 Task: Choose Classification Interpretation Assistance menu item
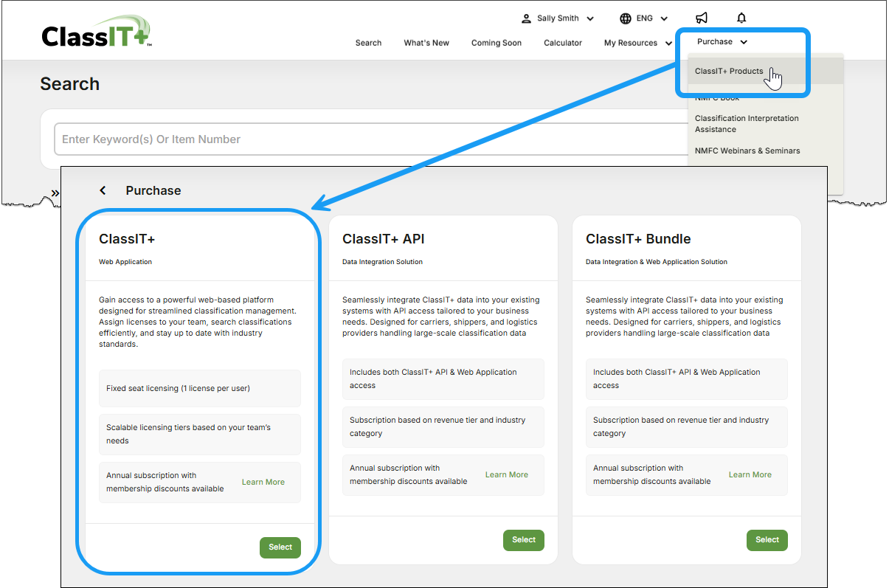(x=747, y=123)
